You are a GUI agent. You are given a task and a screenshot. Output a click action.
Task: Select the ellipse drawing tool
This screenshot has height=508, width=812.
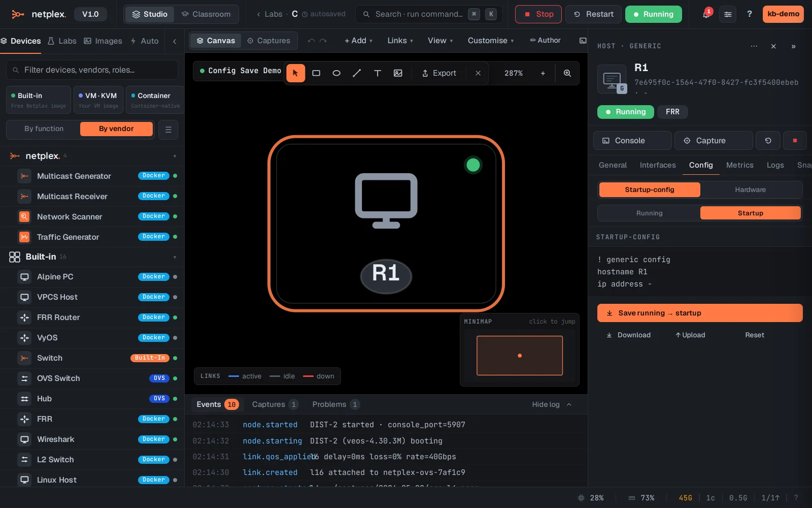(x=336, y=73)
